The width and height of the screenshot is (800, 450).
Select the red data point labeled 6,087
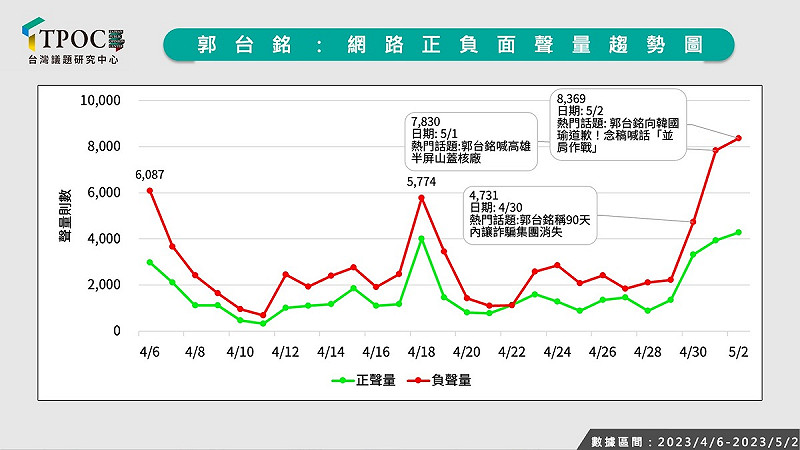pos(149,190)
